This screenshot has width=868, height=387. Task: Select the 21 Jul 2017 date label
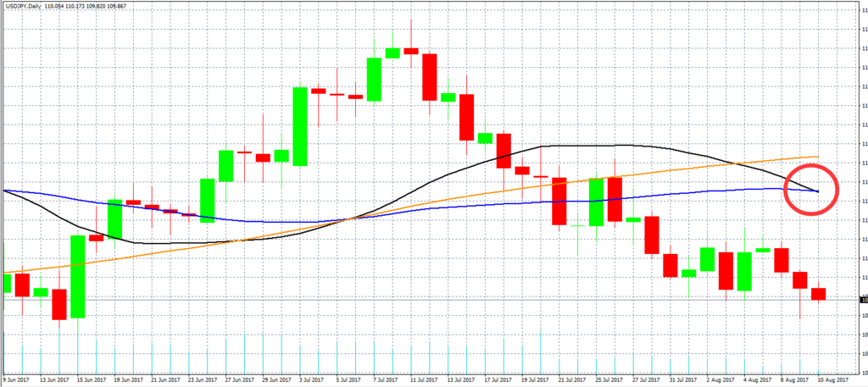tap(573, 380)
